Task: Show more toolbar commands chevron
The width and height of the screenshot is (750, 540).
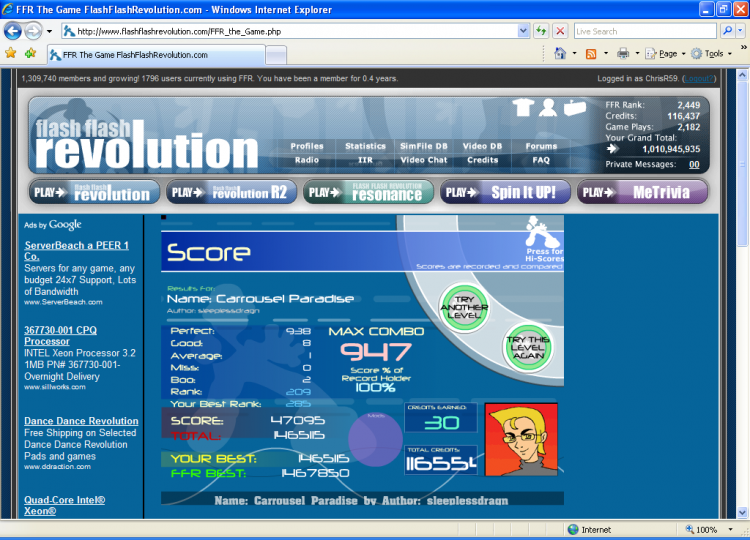Action: (x=744, y=47)
